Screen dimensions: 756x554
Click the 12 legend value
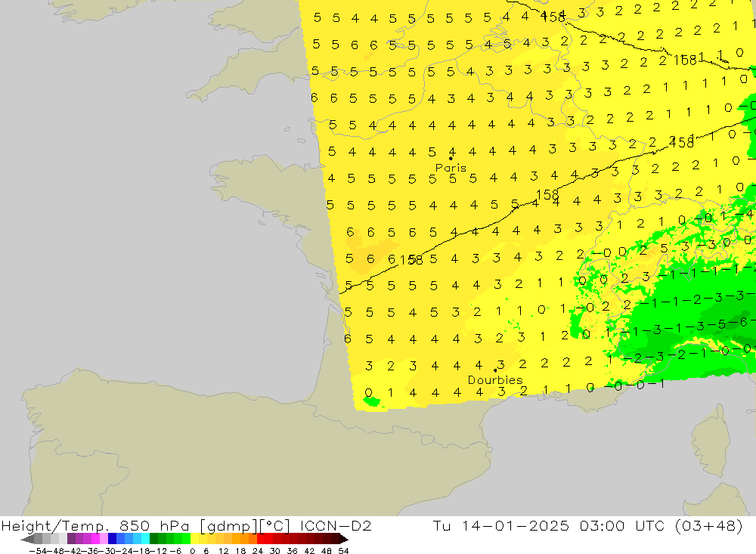pyautogui.click(x=224, y=551)
